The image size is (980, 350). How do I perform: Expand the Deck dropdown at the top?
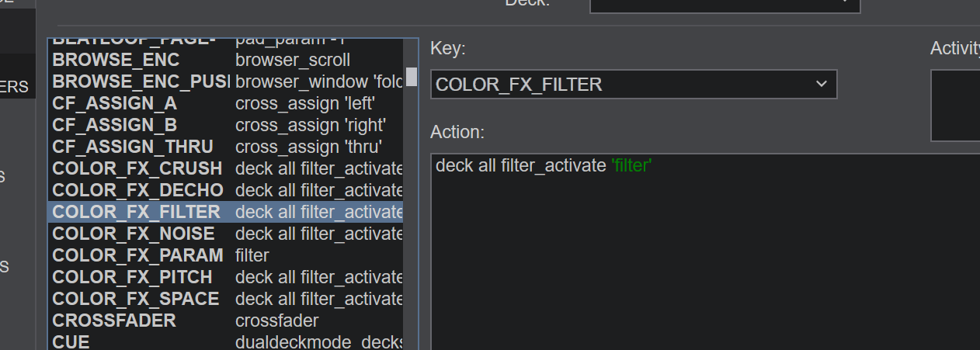pos(724,4)
